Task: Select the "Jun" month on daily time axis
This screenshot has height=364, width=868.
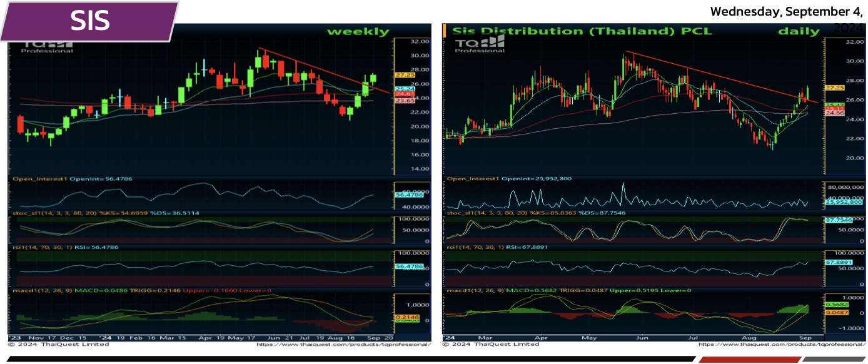Action: 642,338
